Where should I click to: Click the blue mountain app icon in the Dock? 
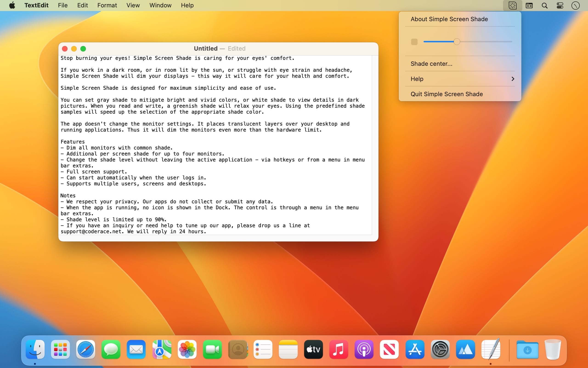coord(465,349)
